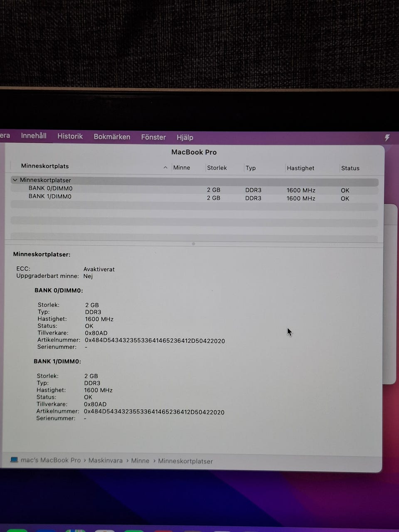Screen dimensions: 399x532
Task: Go to Maskinvara in the path bar
Action: tap(106, 461)
